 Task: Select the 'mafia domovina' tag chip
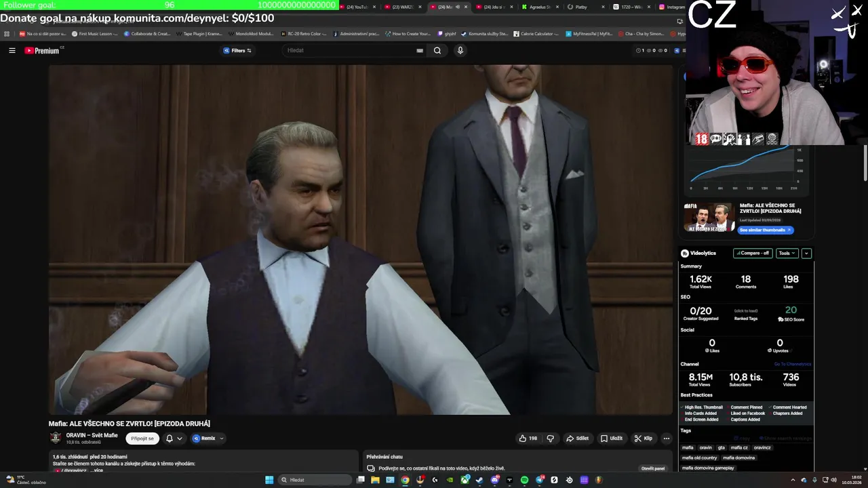[738, 457]
